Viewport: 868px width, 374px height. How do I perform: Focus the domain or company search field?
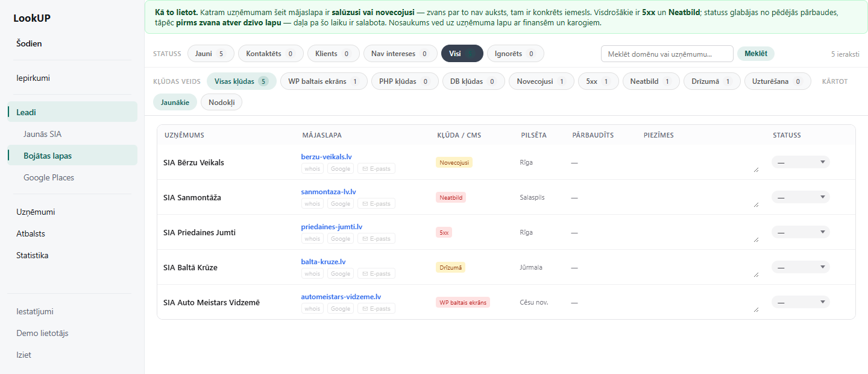[x=667, y=54]
